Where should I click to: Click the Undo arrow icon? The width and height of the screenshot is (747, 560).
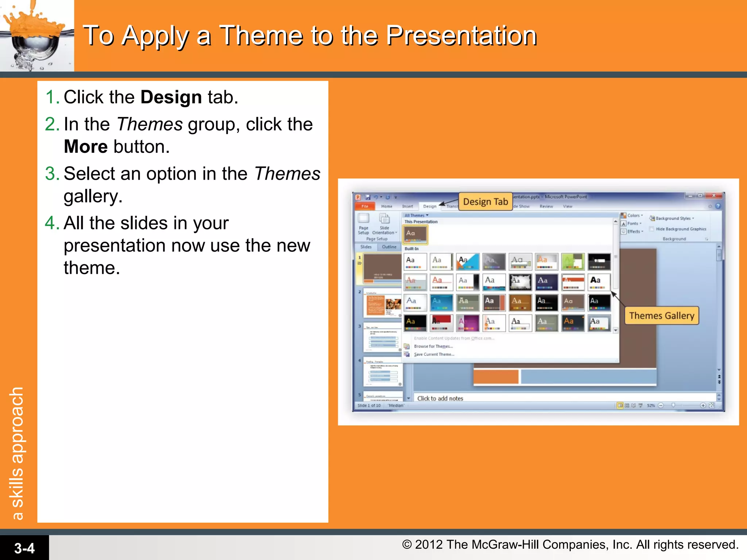point(376,197)
